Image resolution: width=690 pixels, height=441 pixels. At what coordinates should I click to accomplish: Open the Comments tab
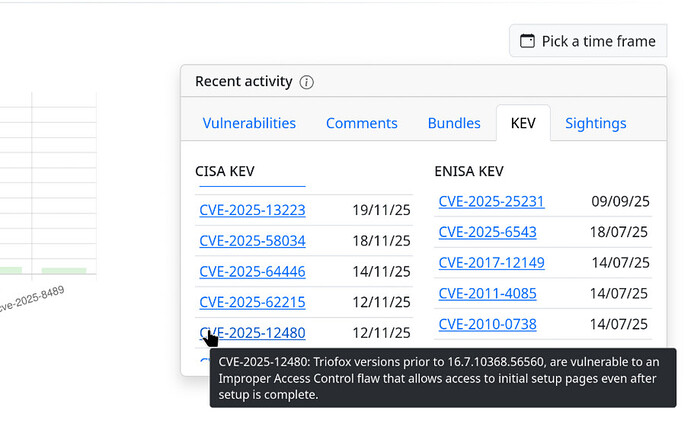[x=361, y=123]
